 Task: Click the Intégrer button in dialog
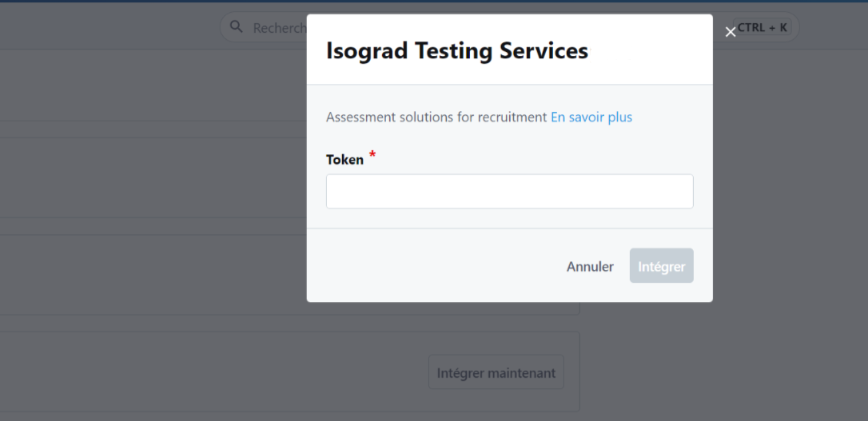coord(662,266)
